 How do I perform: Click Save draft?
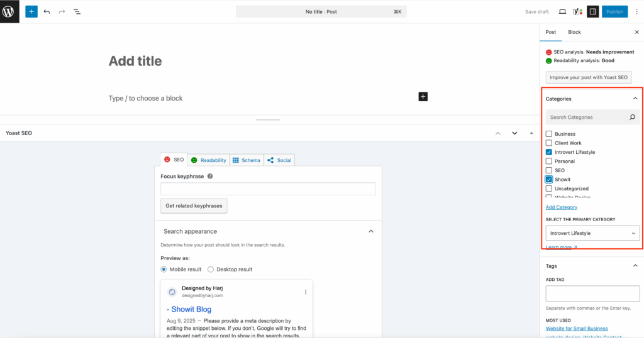click(536, 11)
